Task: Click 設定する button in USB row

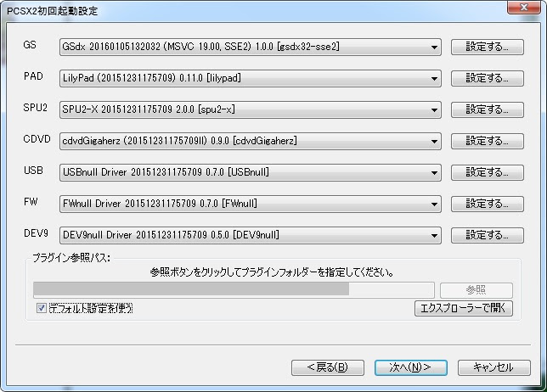Action: [x=487, y=172]
